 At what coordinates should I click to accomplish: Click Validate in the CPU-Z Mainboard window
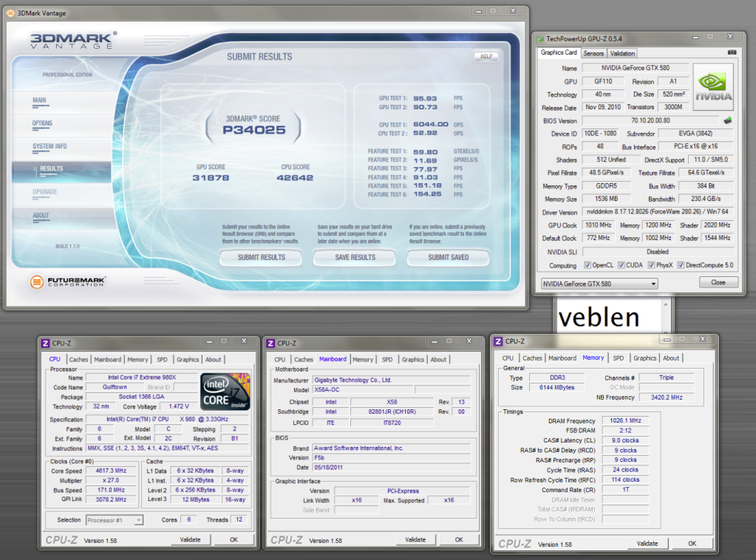click(x=415, y=540)
